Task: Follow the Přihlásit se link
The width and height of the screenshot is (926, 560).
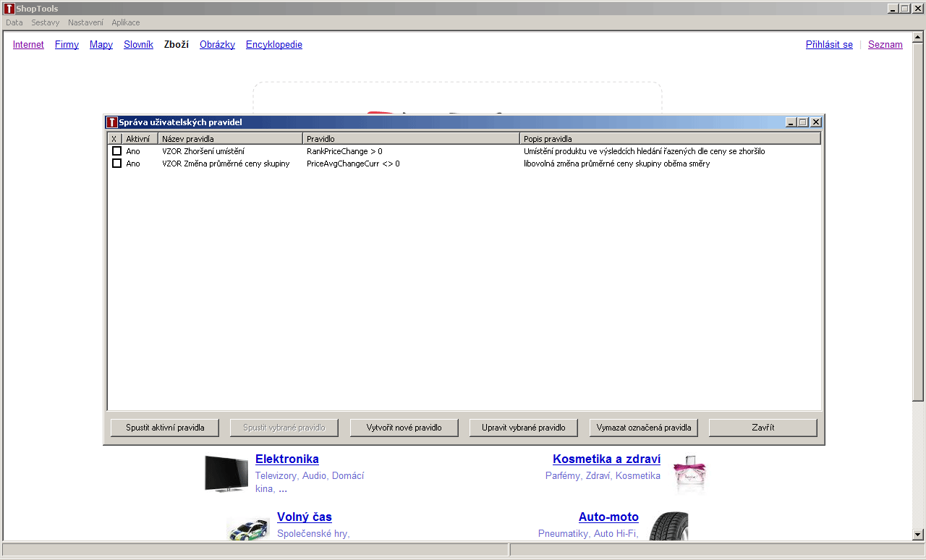Action: click(829, 44)
